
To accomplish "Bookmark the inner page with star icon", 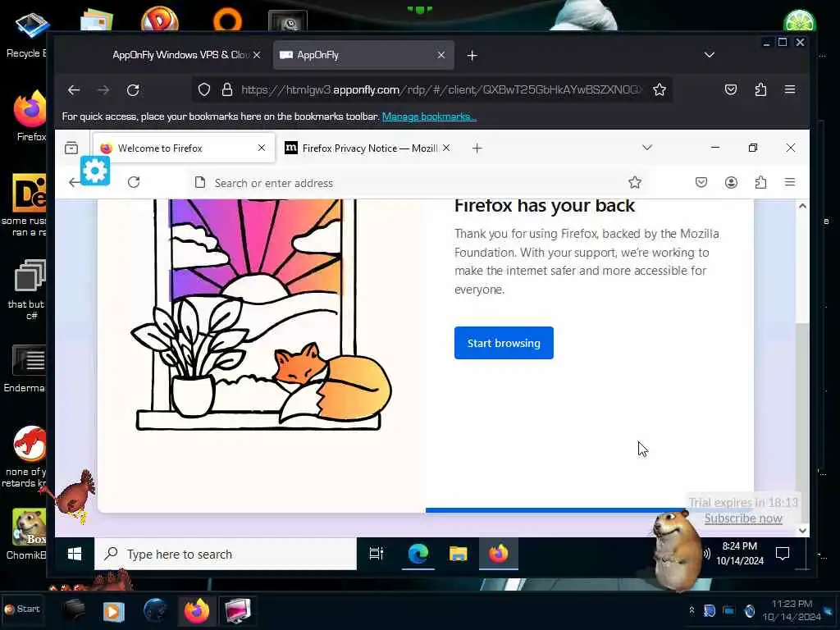I will (635, 183).
